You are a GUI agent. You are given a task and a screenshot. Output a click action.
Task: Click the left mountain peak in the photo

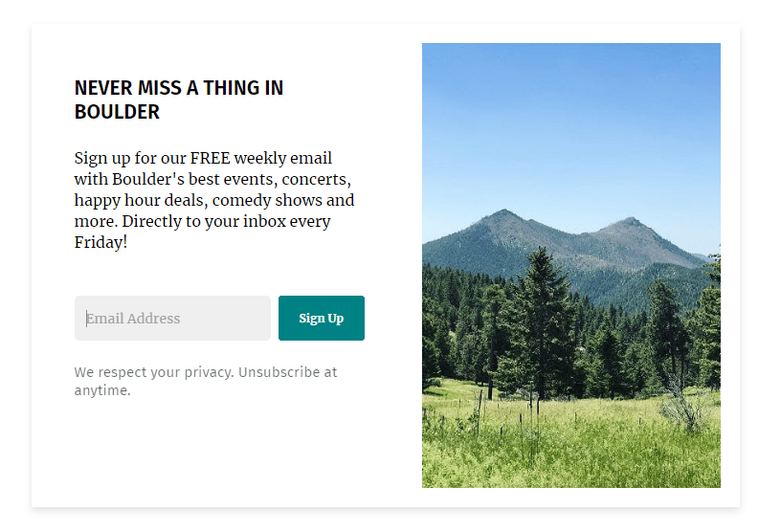coord(503,216)
